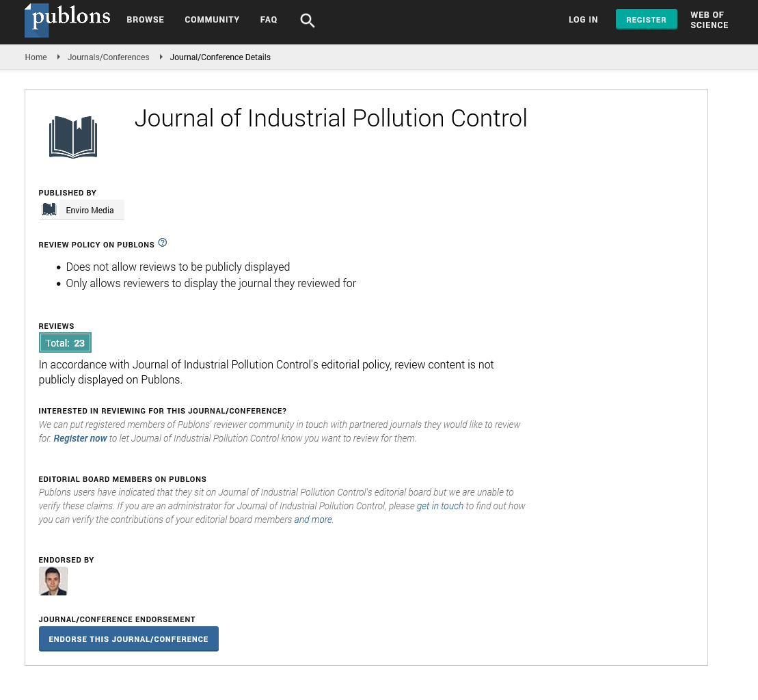The width and height of the screenshot is (758, 700).
Task: Open the endorser's profile photo
Action: [53, 581]
